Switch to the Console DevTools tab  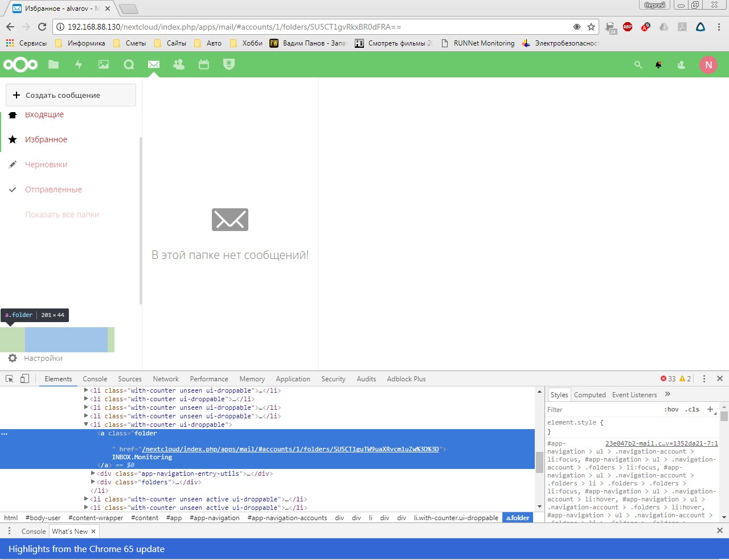[95, 379]
